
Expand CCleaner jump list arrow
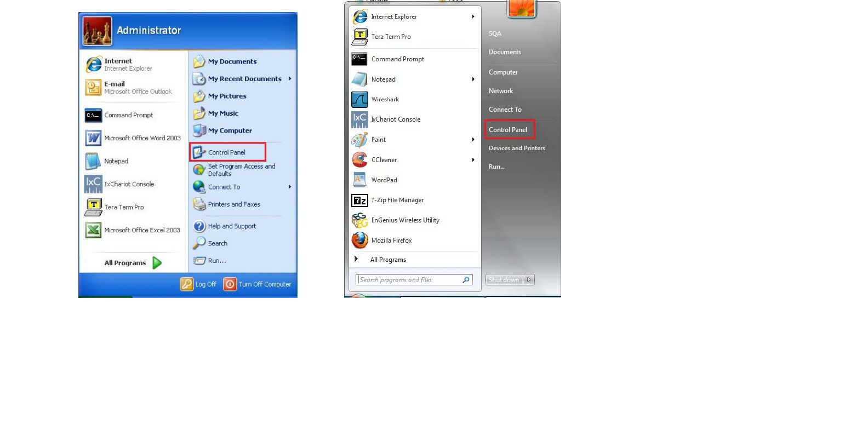pyautogui.click(x=473, y=160)
